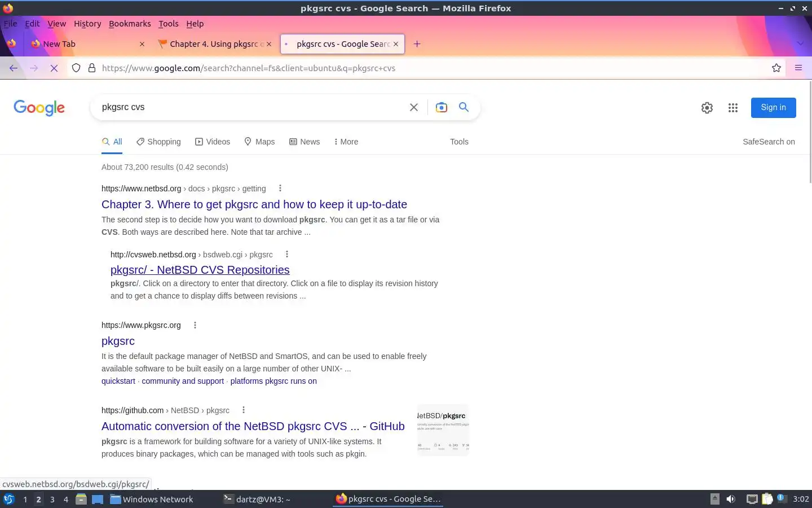Open the History menu
This screenshot has height=508, width=812.
(87, 24)
